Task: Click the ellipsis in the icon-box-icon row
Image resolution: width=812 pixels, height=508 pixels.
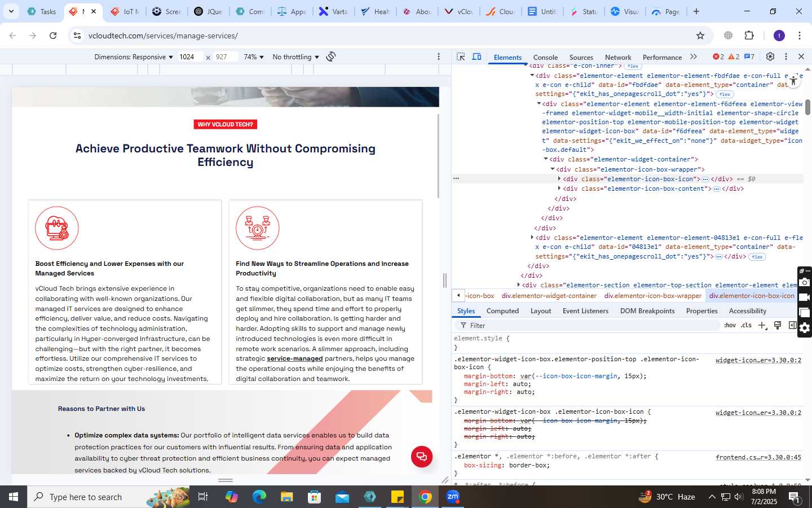Action: point(705,179)
